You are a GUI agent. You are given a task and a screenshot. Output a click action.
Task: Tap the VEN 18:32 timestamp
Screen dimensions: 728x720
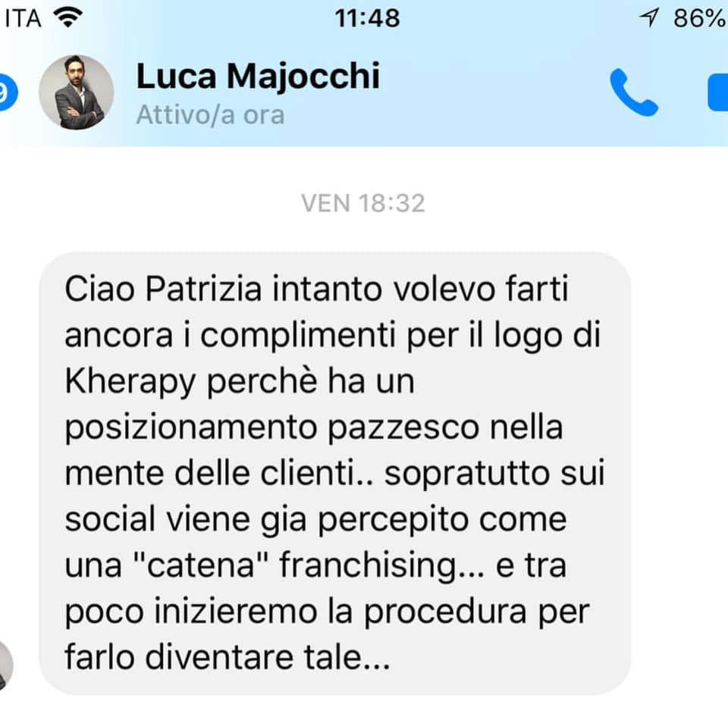point(363,203)
